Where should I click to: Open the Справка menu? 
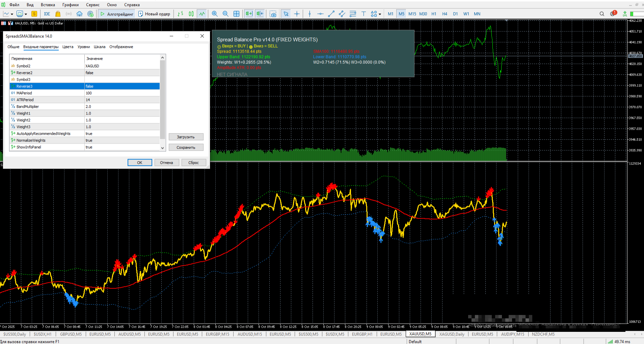click(x=132, y=5)
